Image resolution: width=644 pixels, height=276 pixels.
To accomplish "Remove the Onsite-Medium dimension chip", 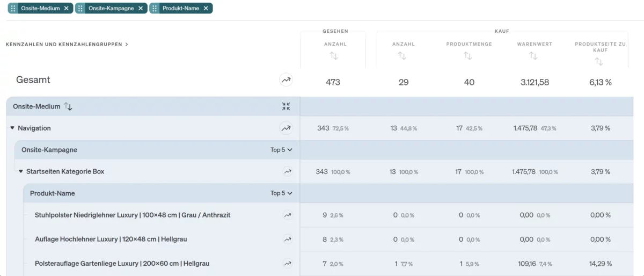I will pyautogui.click(x=66, y=8).
